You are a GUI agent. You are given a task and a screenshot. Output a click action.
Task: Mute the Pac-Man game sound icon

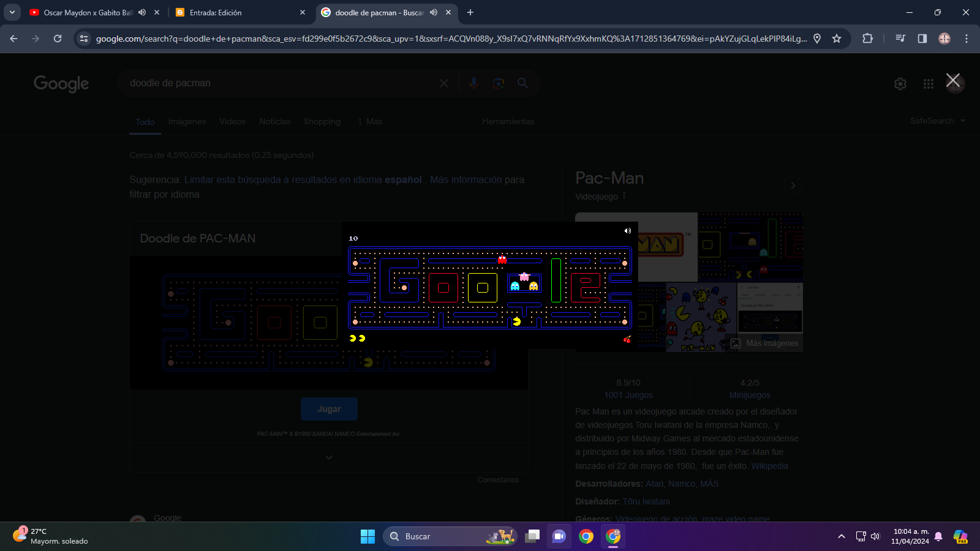point(627,231)
